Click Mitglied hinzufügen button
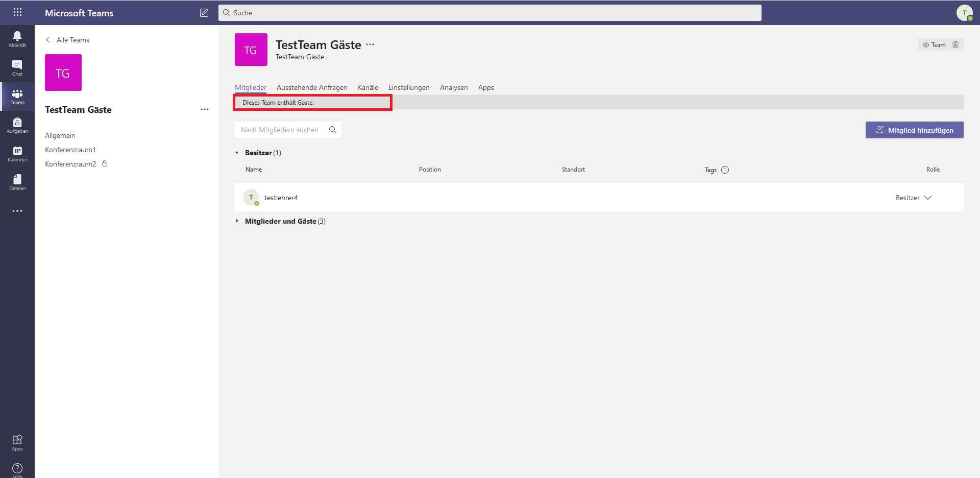Viewport: 980px width, 478px height. click(915, 130)
